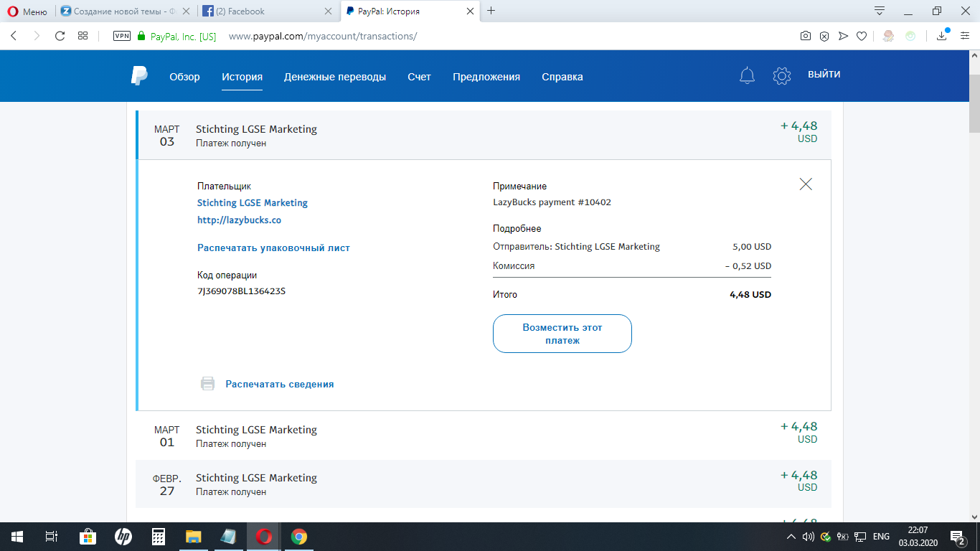Click the printer icon beside Распечатать сведения
The height and width of the screenshot is (551, 980).
[207, 384]
